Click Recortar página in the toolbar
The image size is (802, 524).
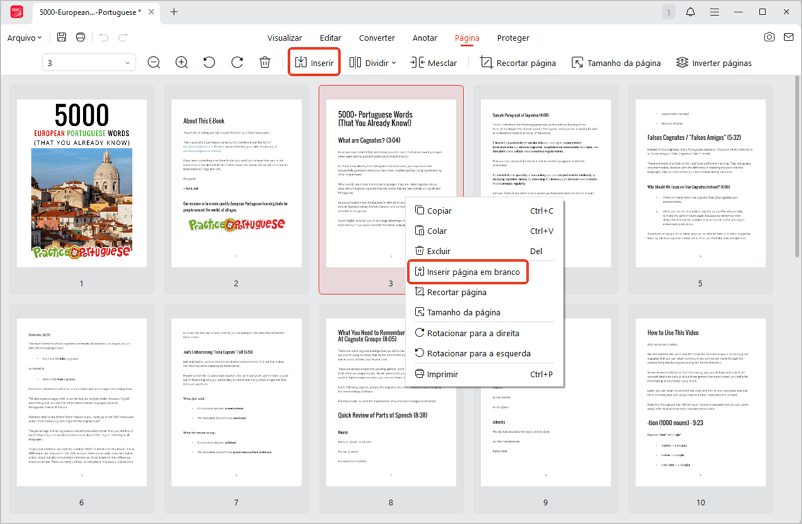(x=518, y=62)
